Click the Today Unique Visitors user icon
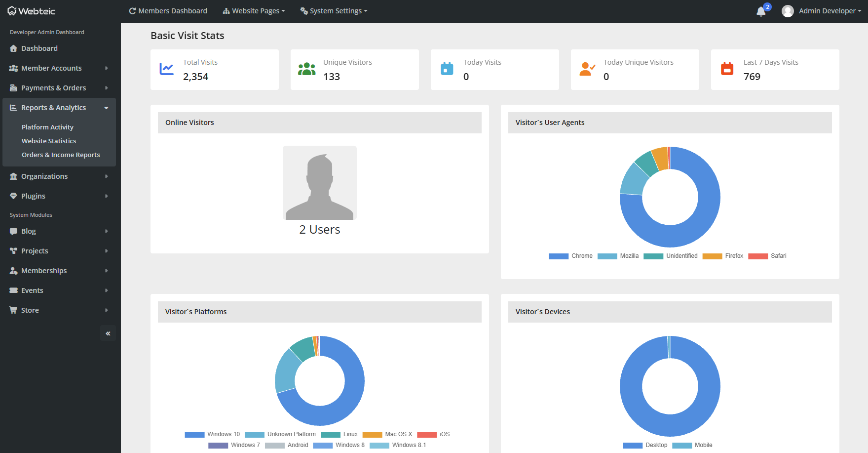 click(x=587, y=69)
